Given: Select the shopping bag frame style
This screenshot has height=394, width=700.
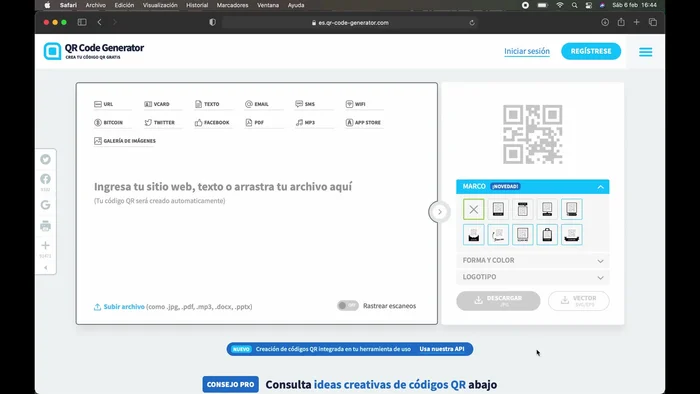Looking at the screenshot, I should click(x=547, y=235).
